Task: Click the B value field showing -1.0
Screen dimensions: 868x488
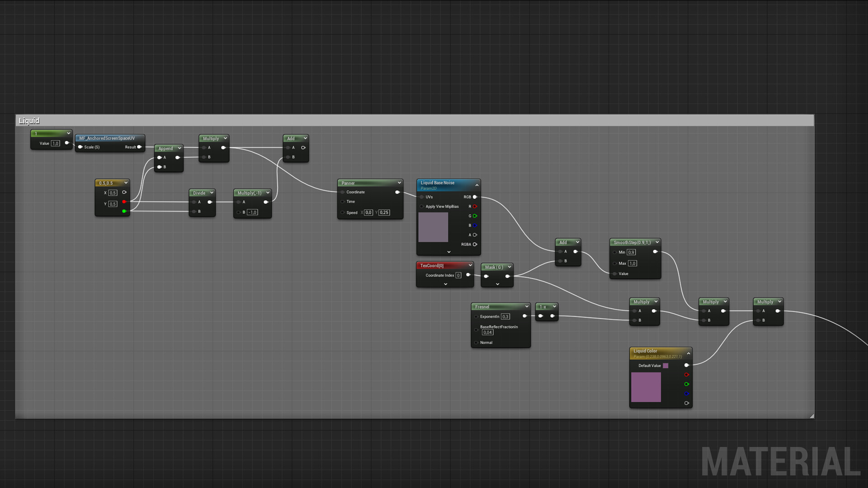Action: pos(252,212)
